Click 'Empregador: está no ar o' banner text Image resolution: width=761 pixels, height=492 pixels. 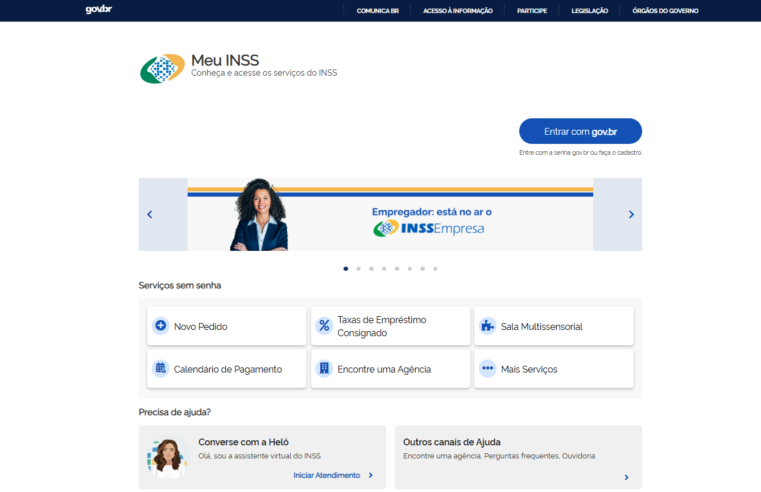point(432,212)
